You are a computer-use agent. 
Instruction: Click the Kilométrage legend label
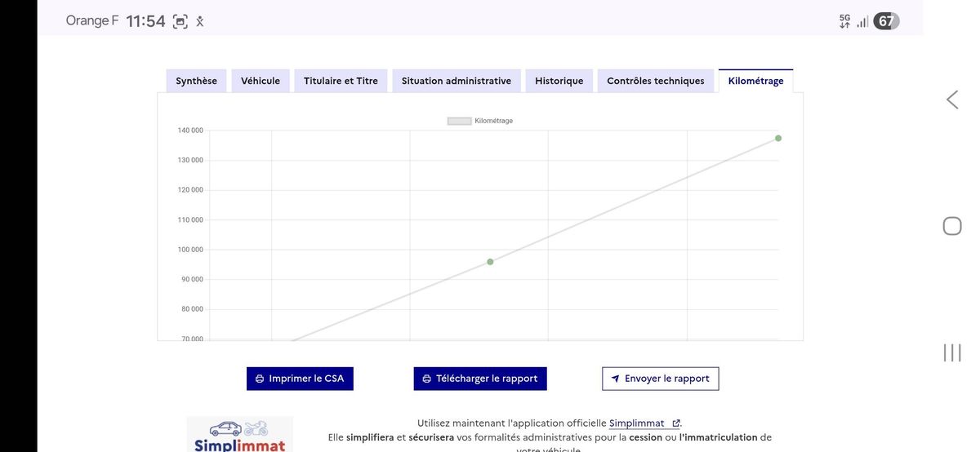[493, 121]
